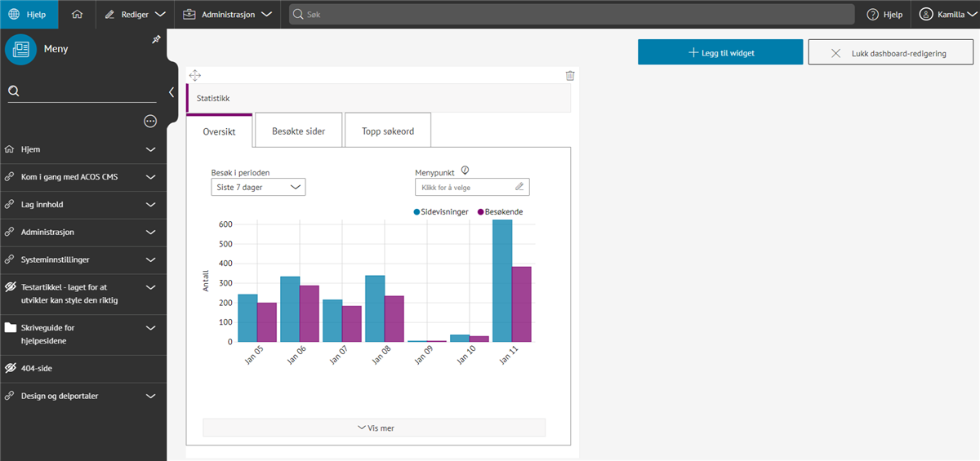Click the widget move handle icon
Screen dimensions: 980x461
(x=195, y=76)
